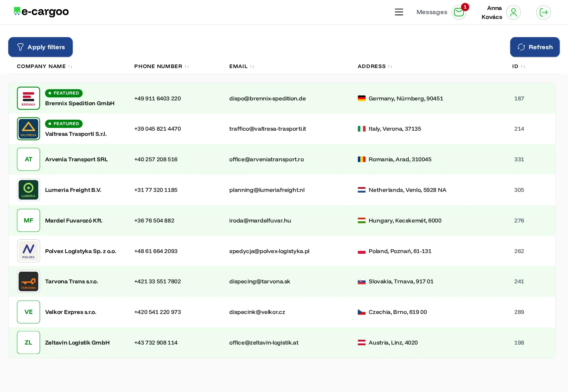This screenshot has width=568, height=392.
Task: Open Tarvona Trans company logo
Action: pos(29,281)
